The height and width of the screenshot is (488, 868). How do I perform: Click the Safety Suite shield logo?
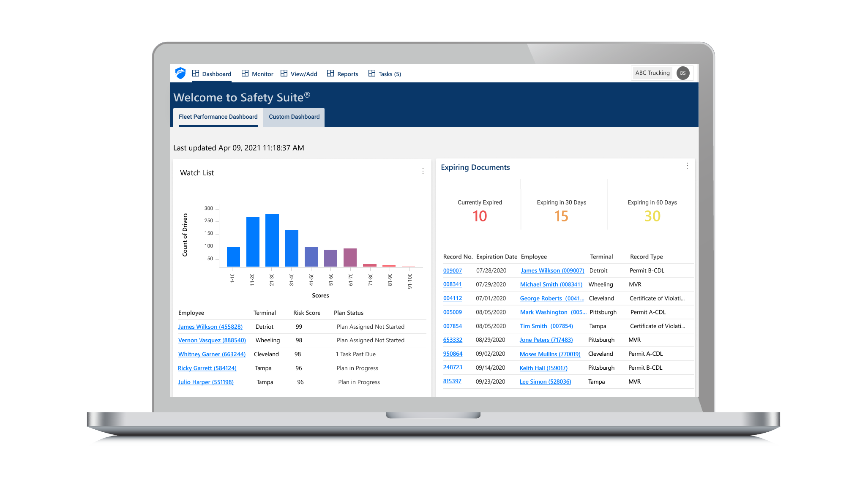(181, 73)
